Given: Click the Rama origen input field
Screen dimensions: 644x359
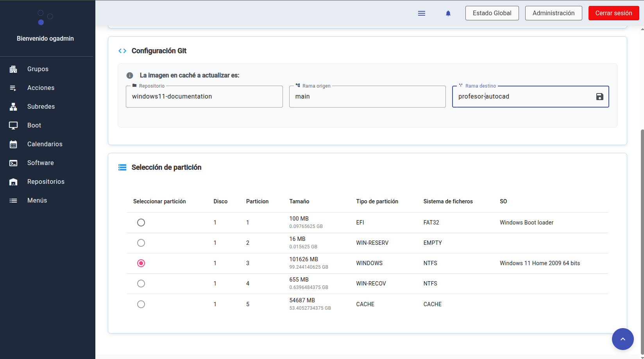Looking at the screenshot, I should tap(367, 97).
